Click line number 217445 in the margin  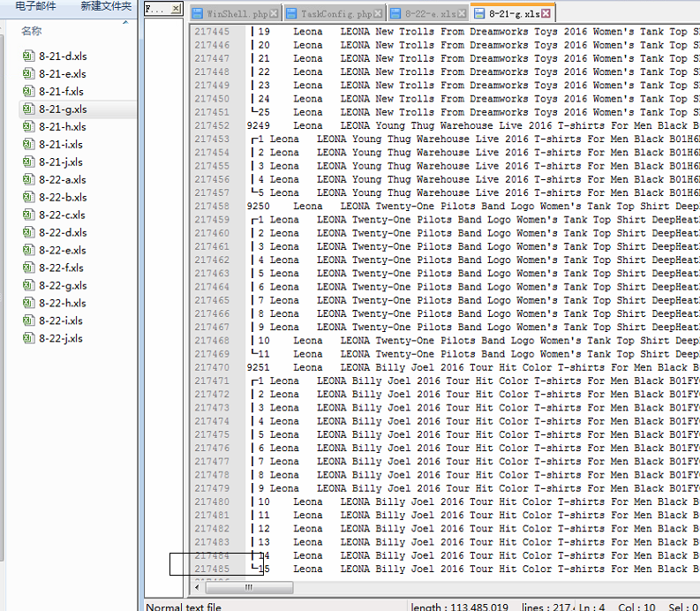[x=212, y=31]
